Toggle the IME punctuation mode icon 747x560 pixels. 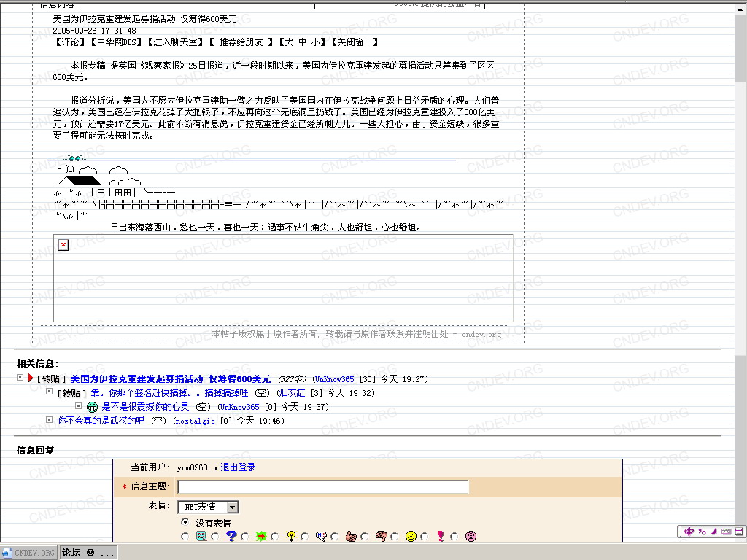click(x=703, y=532)
